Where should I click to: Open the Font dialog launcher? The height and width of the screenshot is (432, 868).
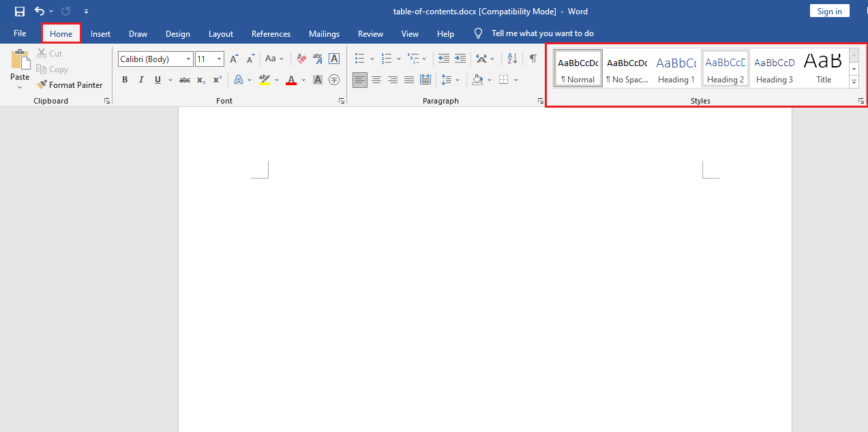pos(342,101)
